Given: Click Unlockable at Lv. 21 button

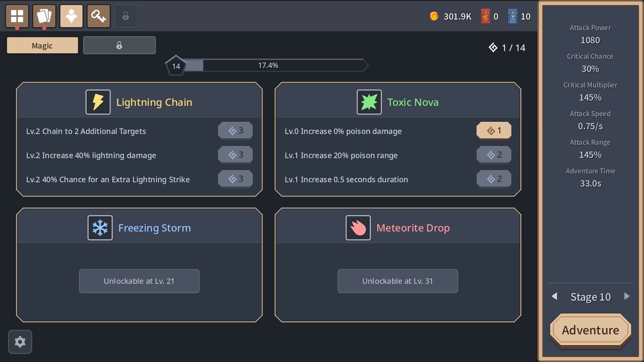Looking at the screenshot, I should pos(139,281).
